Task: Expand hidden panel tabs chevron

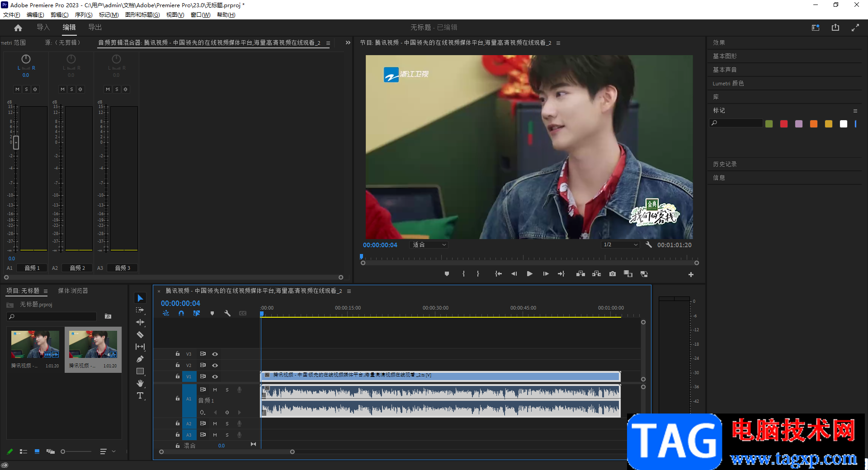Action: pos(348,42)
